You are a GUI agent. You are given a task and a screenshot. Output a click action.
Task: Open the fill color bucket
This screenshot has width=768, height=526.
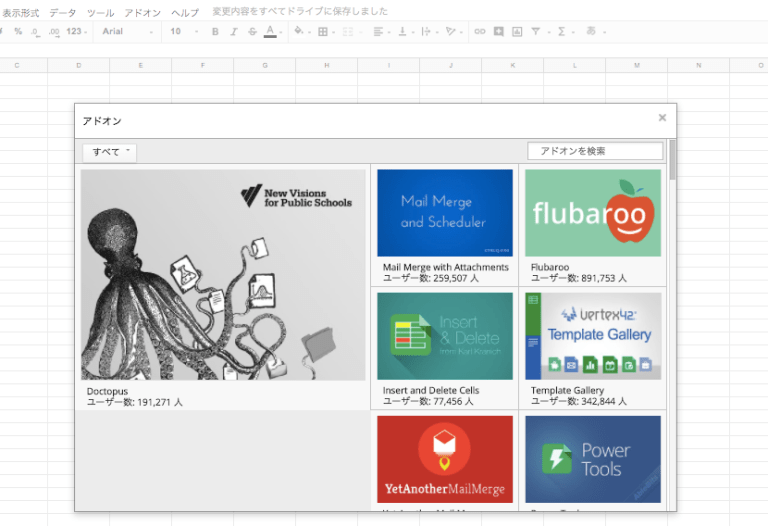(301, 31)
